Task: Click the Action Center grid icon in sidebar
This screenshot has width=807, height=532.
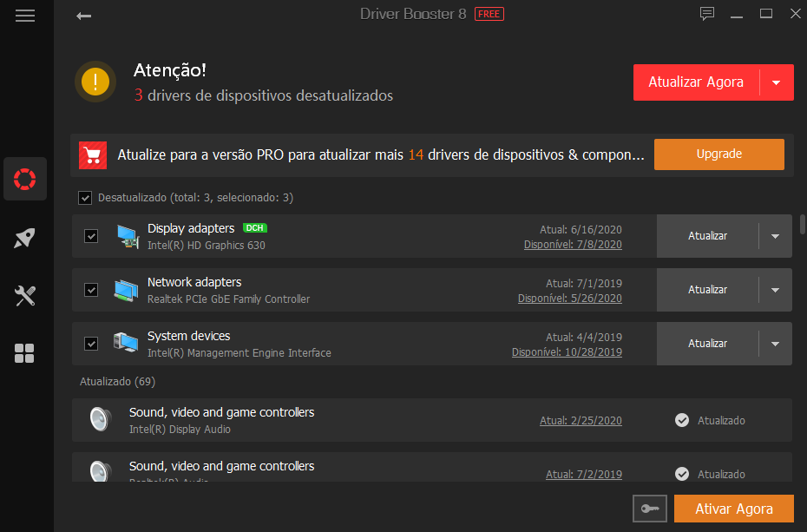Action: pos(25,353)
